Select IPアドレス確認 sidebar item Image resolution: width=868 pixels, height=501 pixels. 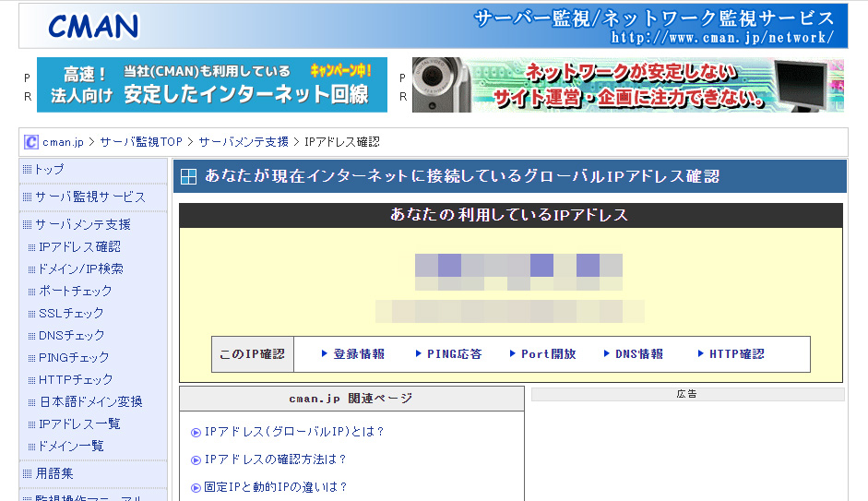click(79, 247)
